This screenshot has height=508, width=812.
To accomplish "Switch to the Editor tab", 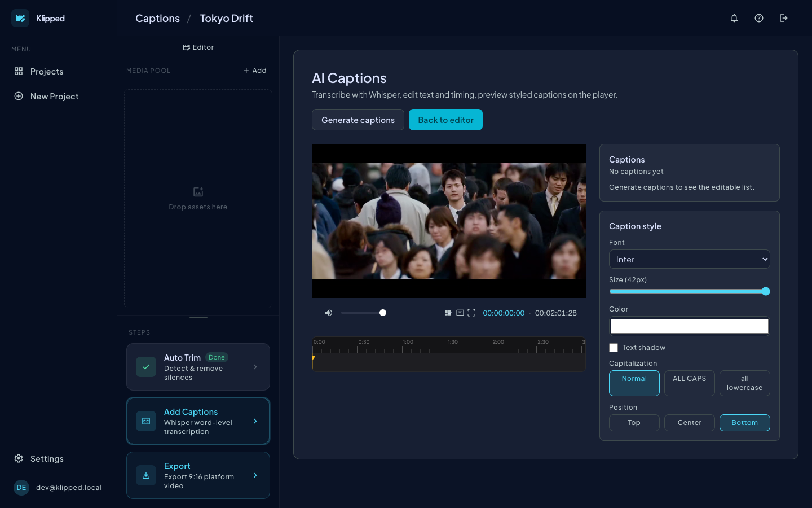I will click(x=198, y=47).
